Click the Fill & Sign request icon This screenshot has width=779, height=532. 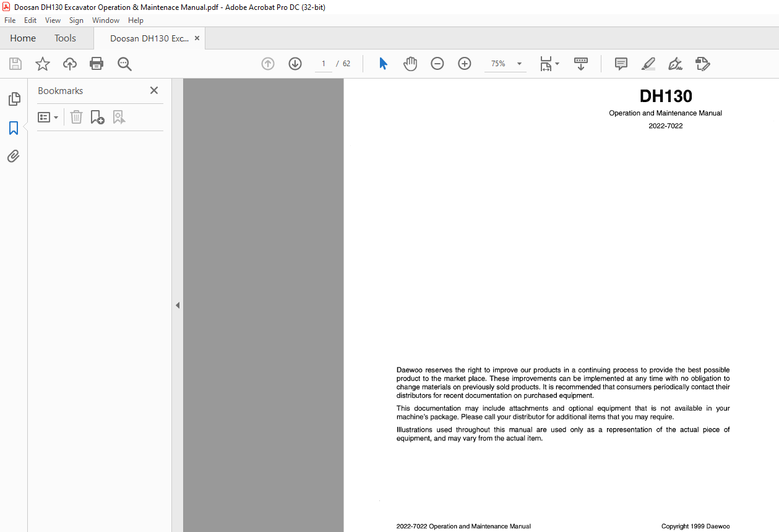pyautogui.click(x=702, y=64)
